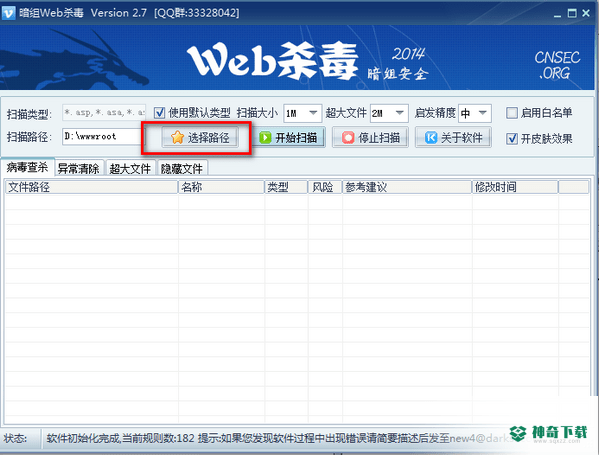The height and width of the screenshot is (455, 599).
Task: Open the 启发精度 dropdown showing 中
Action: (x=475, y=113)
